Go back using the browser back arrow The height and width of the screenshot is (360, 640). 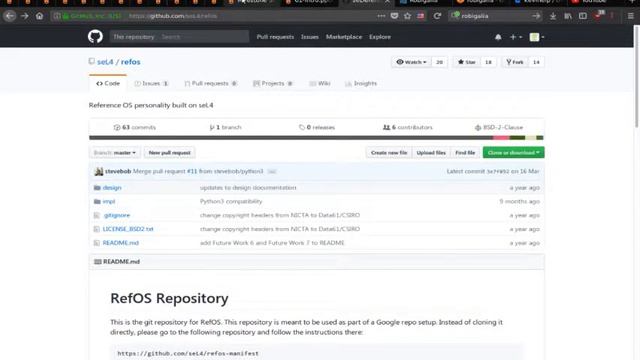click(10, 16)
